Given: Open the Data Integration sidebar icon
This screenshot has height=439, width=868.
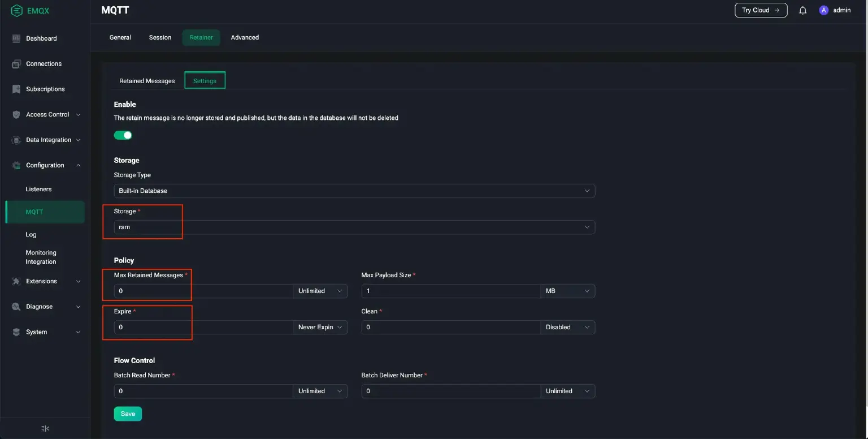Looking at the screenshot, I should click(16, 140).
